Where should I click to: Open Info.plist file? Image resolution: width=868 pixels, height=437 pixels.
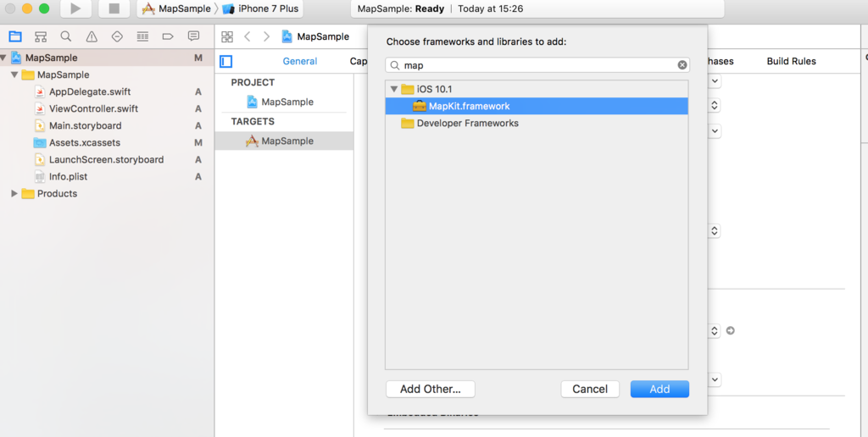[x=68, y=177]
